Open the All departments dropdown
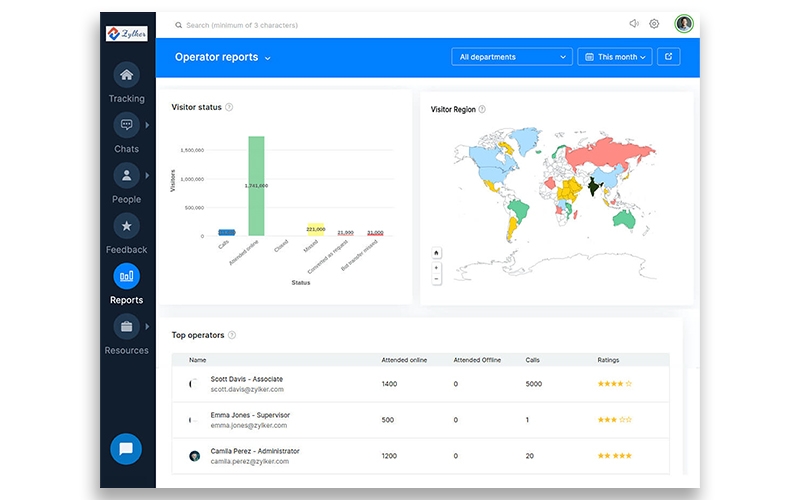The height and width of the screenshot is (500, 800). tap(512, 57)
